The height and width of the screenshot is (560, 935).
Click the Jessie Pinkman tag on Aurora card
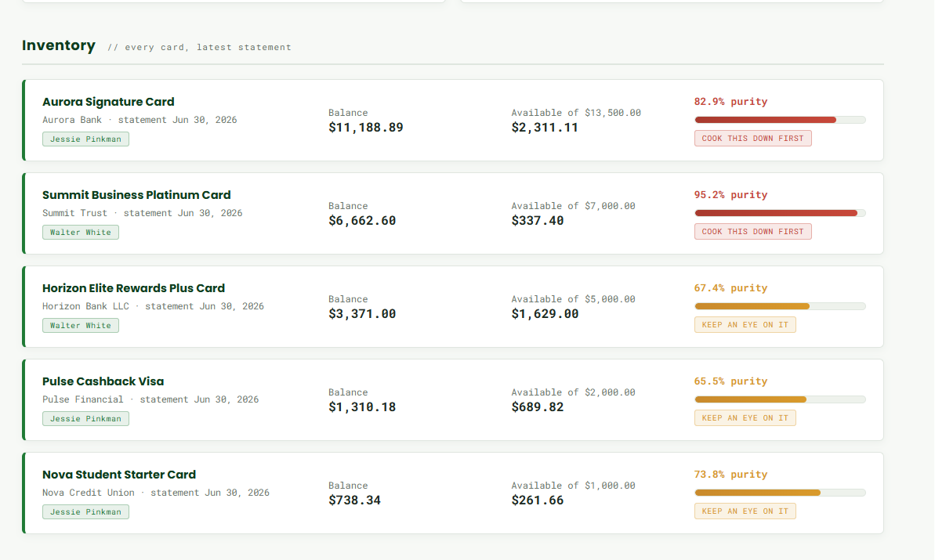pos(86,139)
